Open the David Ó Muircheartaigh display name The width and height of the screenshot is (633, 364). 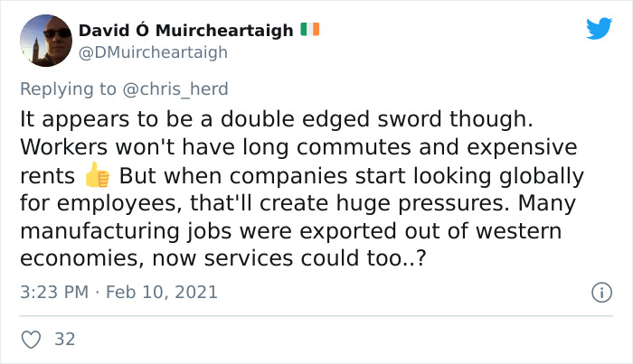pyautogui.click(x=186, y=30)
